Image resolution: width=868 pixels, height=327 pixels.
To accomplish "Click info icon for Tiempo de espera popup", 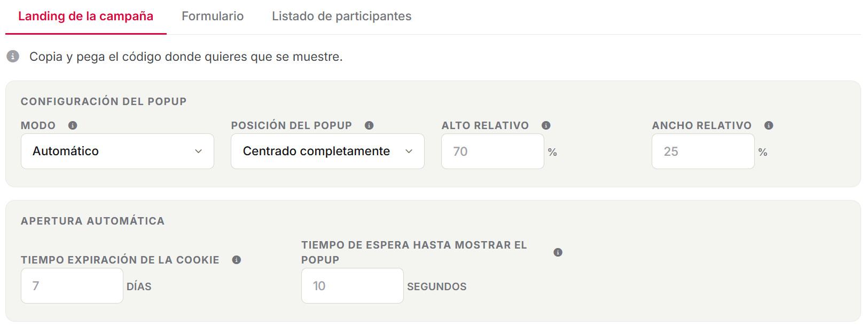I will [x=558, y=252].
